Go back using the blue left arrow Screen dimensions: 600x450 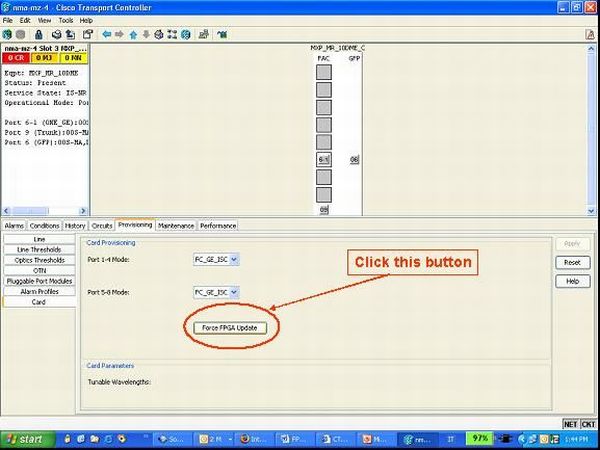[x=107, y=35]
